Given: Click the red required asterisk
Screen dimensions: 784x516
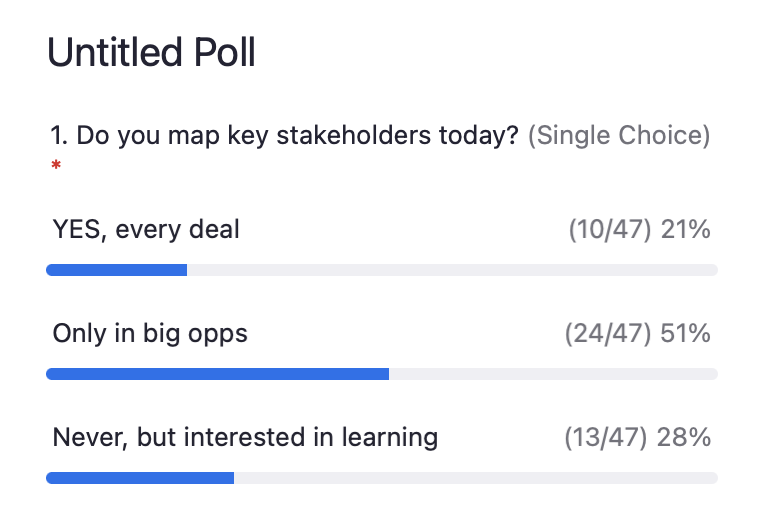Looking at the screenshot, I should pyautogui.click(x=56, y=167).
